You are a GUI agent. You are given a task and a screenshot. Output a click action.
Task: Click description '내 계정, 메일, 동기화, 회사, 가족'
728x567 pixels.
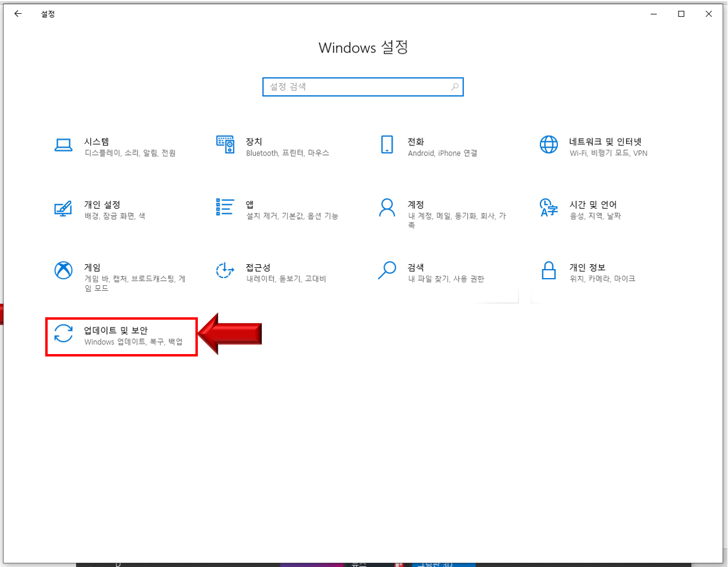[x=457, y=220]
